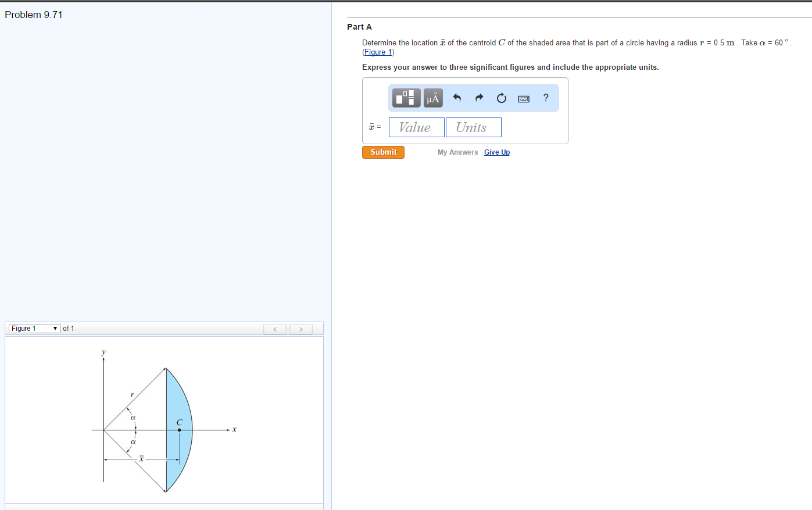Screen dimensions: 812x510
Task: Click the Give Up link
Action: click(497, 152)
